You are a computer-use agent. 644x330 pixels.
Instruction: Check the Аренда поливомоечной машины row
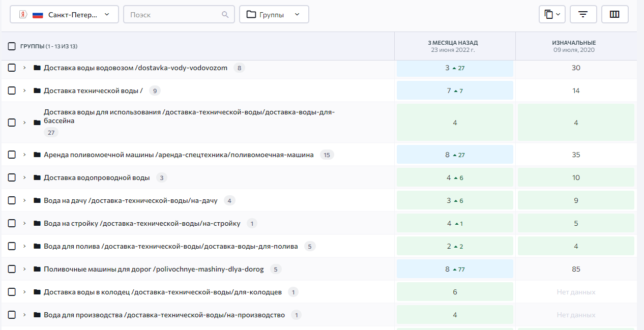(12, 155)
